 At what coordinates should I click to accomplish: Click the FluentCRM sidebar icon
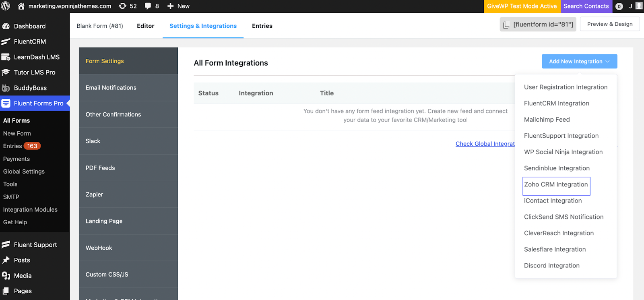6,41
